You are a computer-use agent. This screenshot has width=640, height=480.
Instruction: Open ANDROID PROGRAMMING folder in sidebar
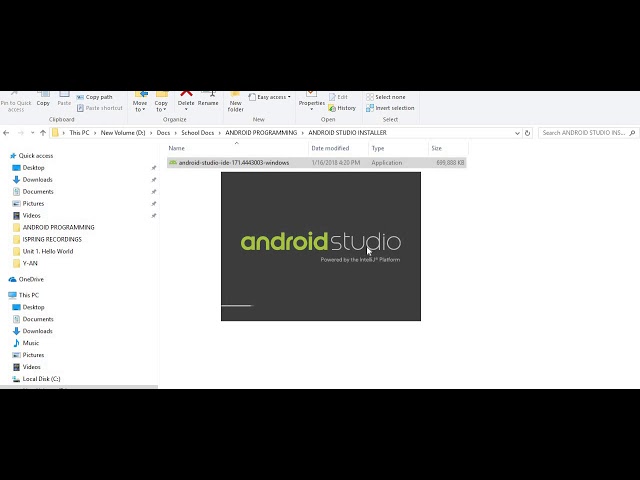pos(58,227)
